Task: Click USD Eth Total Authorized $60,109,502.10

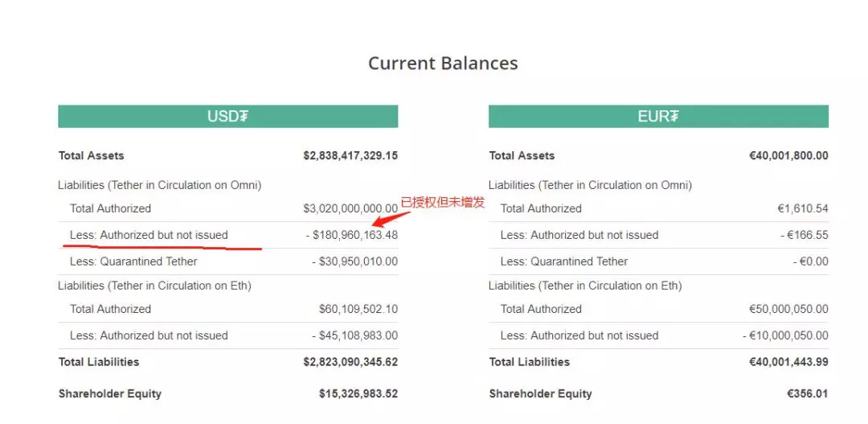Action: click(358, 309)
